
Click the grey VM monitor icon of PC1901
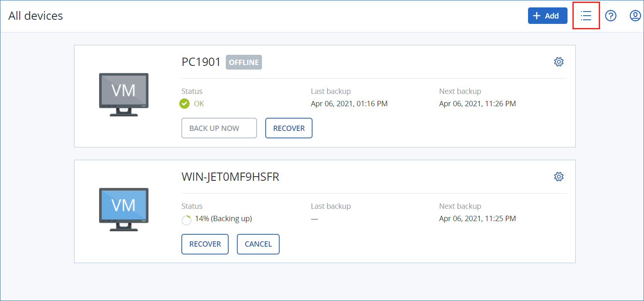[124, 94]
